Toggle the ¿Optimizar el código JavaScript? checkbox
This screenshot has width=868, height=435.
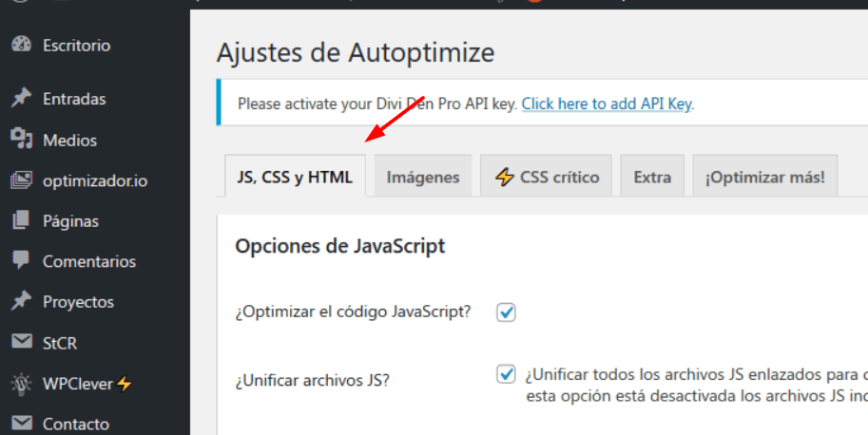pos(506,312)
